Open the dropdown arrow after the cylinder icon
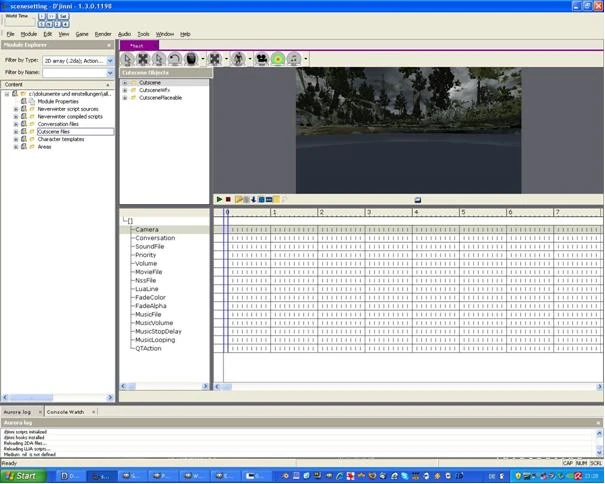 pyautogui.click(x=203, y=59)
